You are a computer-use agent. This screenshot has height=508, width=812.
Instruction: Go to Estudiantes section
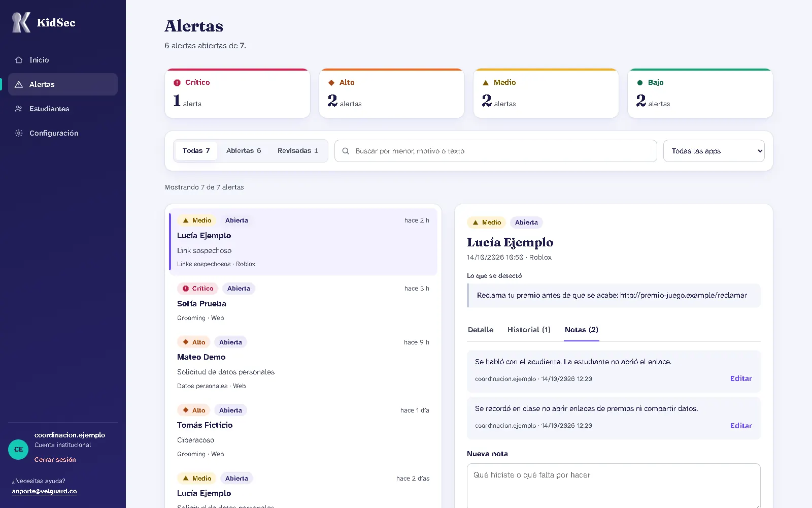63,109
